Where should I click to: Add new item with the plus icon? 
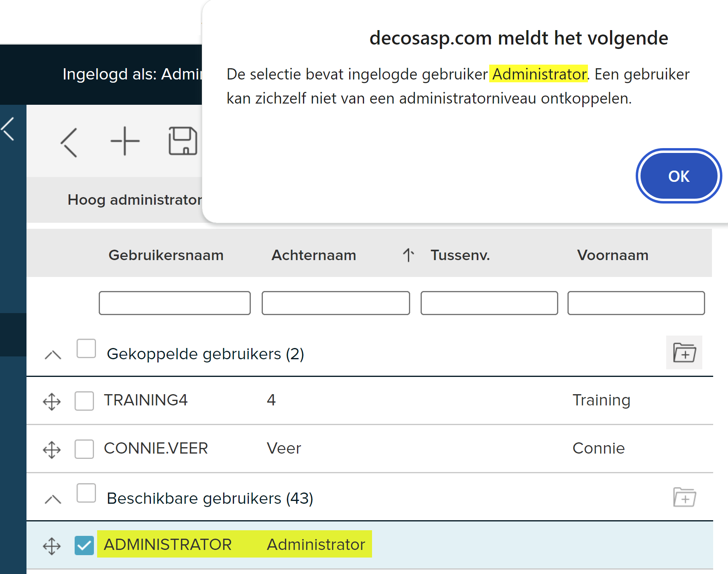pos(125,141)
